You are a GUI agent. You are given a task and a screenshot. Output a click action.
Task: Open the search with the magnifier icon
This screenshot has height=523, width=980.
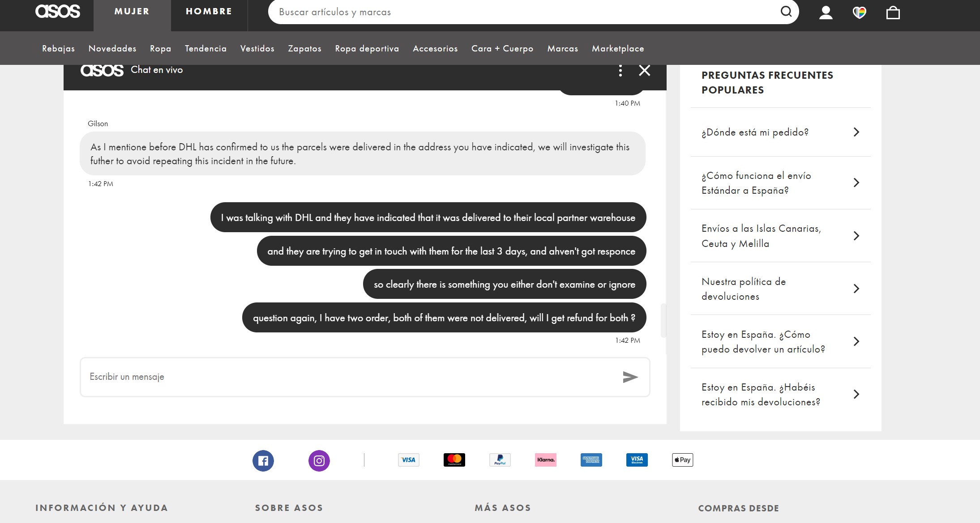(x=786, y=12)
